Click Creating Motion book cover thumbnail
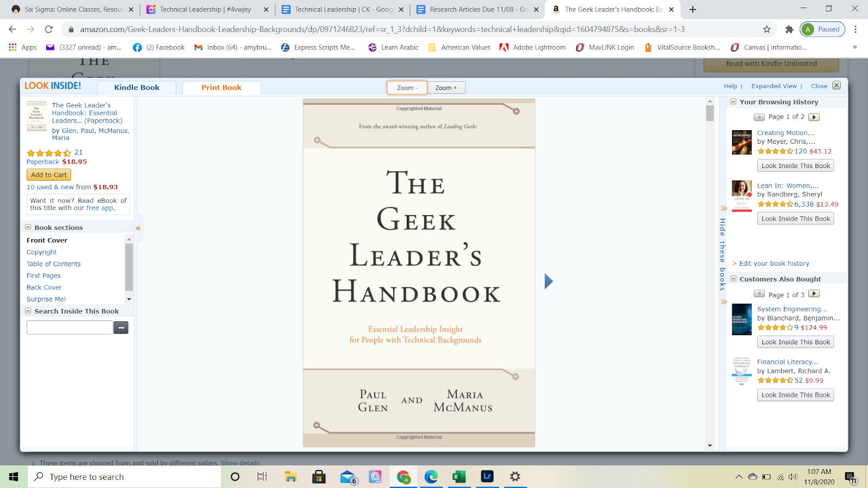Image resolution: width=868 pixels, height=488 pixels. pos(742,143)
